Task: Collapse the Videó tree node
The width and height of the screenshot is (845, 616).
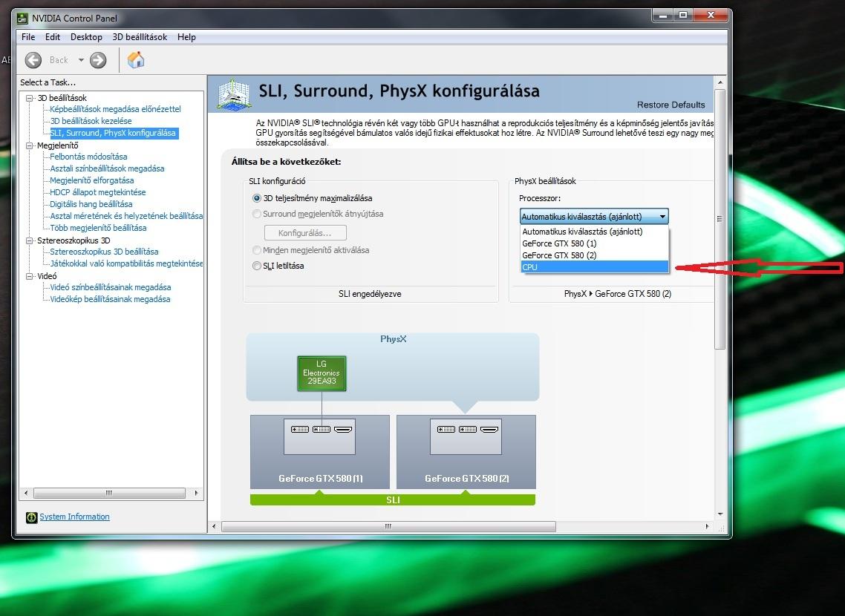Action: (x=30, y=276)
